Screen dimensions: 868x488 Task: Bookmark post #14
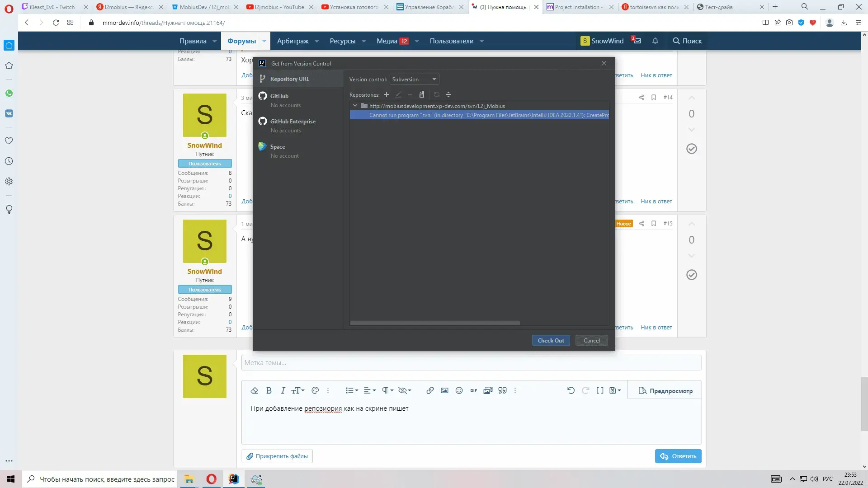[x=654, y=98]
